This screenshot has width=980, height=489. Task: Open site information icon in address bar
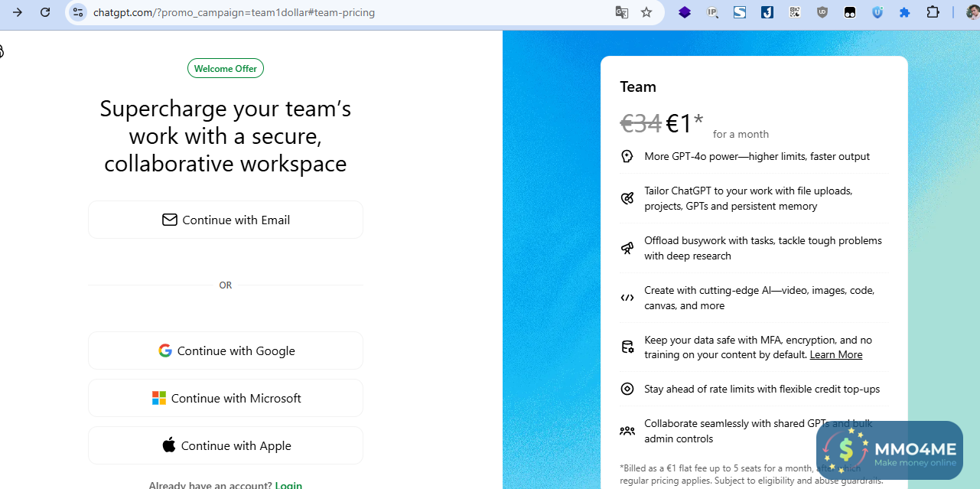point(77,12)
